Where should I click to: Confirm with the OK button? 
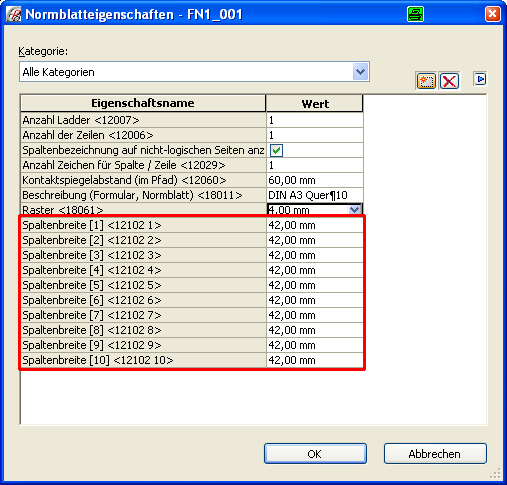[x=315, y=454]
